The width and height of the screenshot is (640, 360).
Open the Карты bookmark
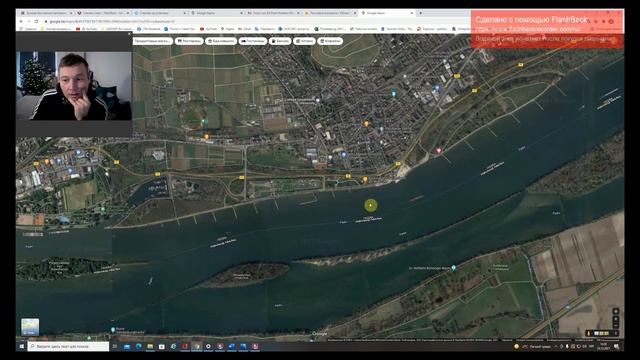[x=227, y=29]
